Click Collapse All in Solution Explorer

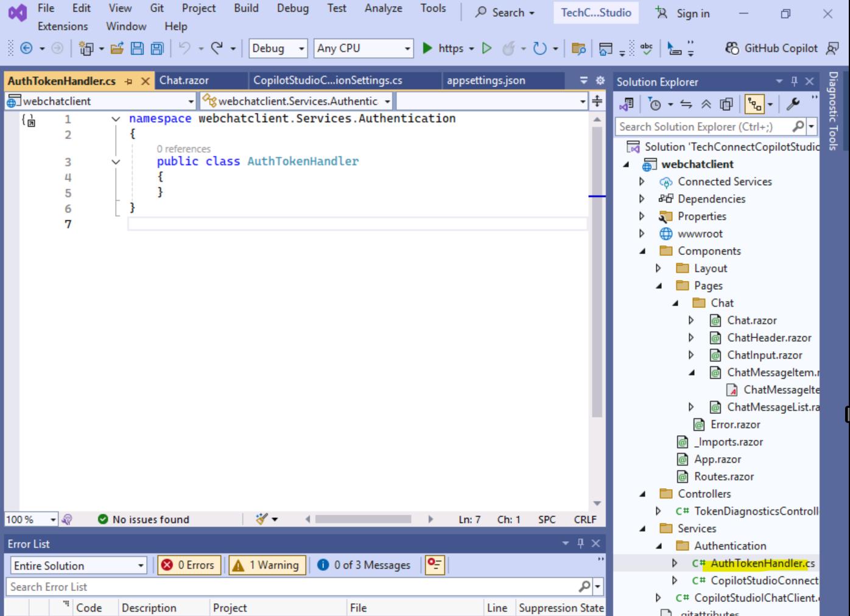[706, 105]
